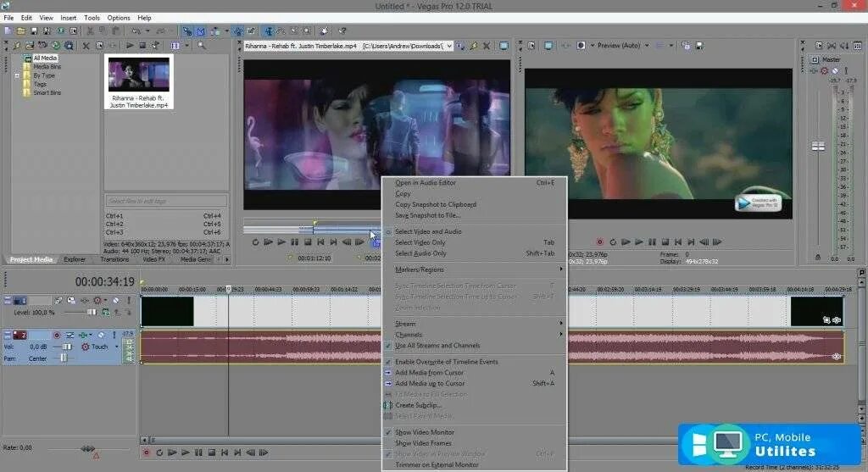Expand By Type tree node

click(x=17, y=75)
